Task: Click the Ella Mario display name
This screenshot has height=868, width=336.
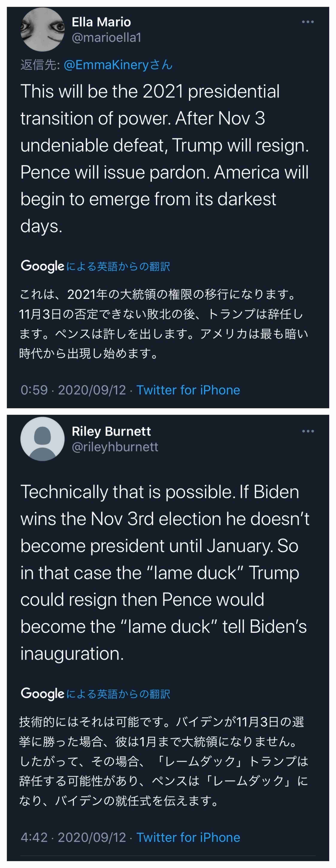Action: [x=101, y=22]
